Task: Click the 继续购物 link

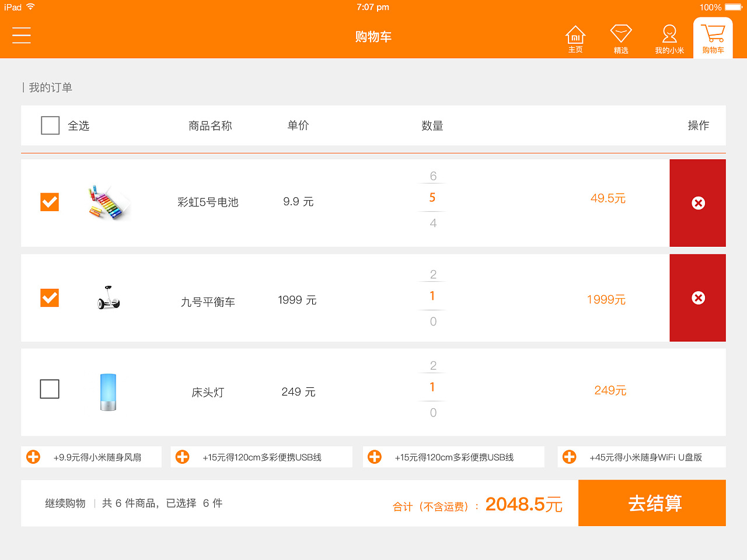Action: tap(65, 503)
